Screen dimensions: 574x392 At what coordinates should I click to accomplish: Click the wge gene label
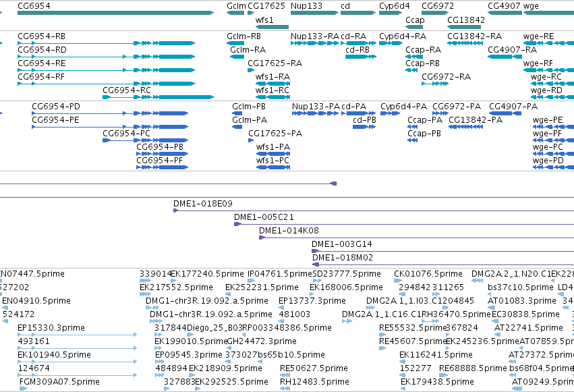pos(531,6)
